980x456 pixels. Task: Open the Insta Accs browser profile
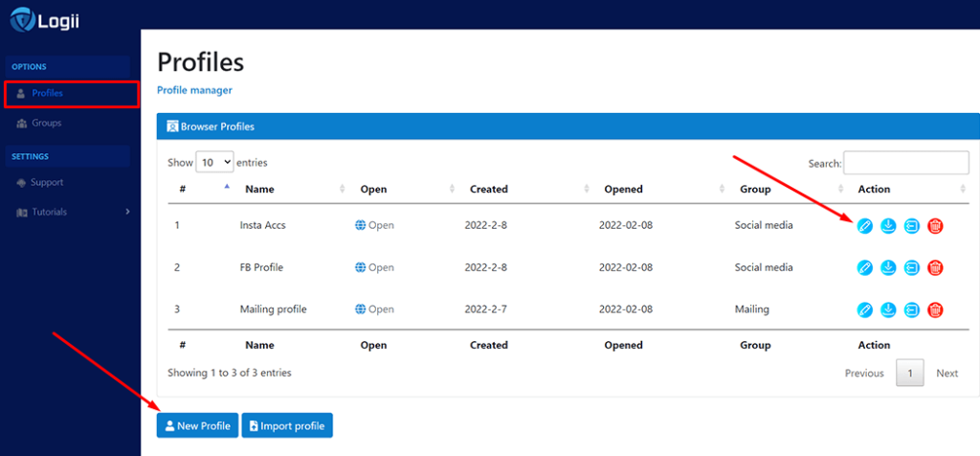pos(374,225)
